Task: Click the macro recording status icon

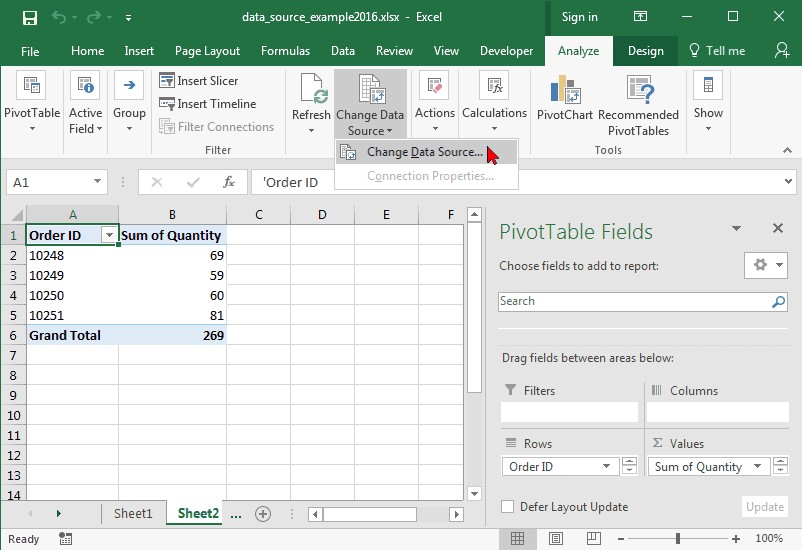Action: 65,539
